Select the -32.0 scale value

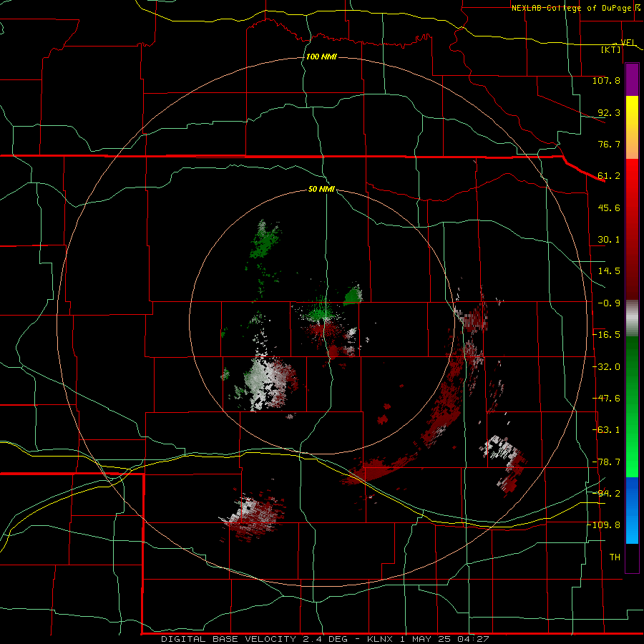[606, 367]
